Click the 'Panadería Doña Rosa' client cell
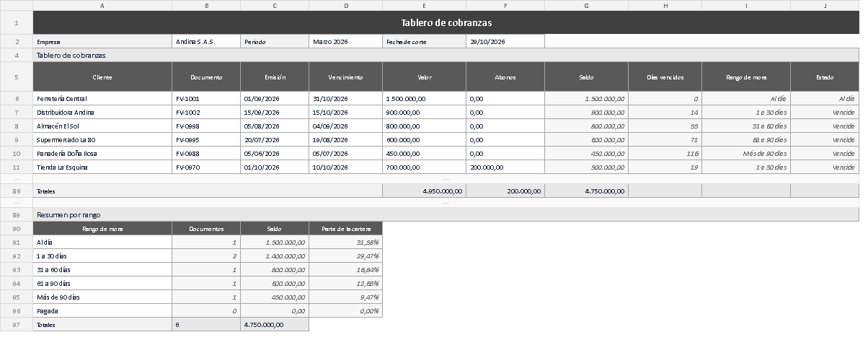868x340 pixels. pos(102,154)
